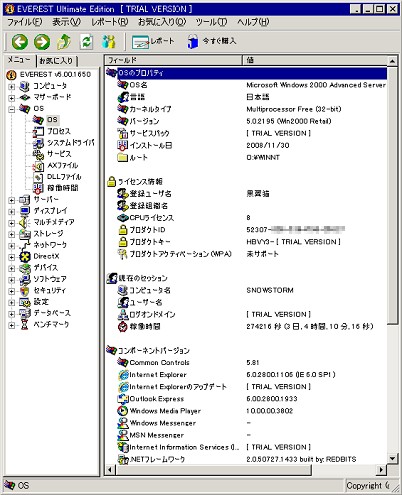The image size is (402, 495).
Task: Switch to the お気に入り tab in the left panel
Action: pos(57,61)
